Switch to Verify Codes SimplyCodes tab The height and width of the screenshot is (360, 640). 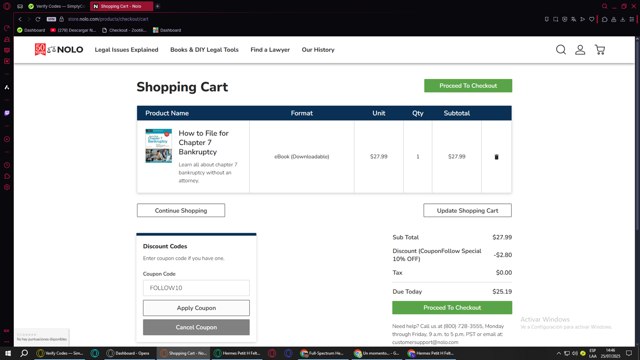pos(57,6)
